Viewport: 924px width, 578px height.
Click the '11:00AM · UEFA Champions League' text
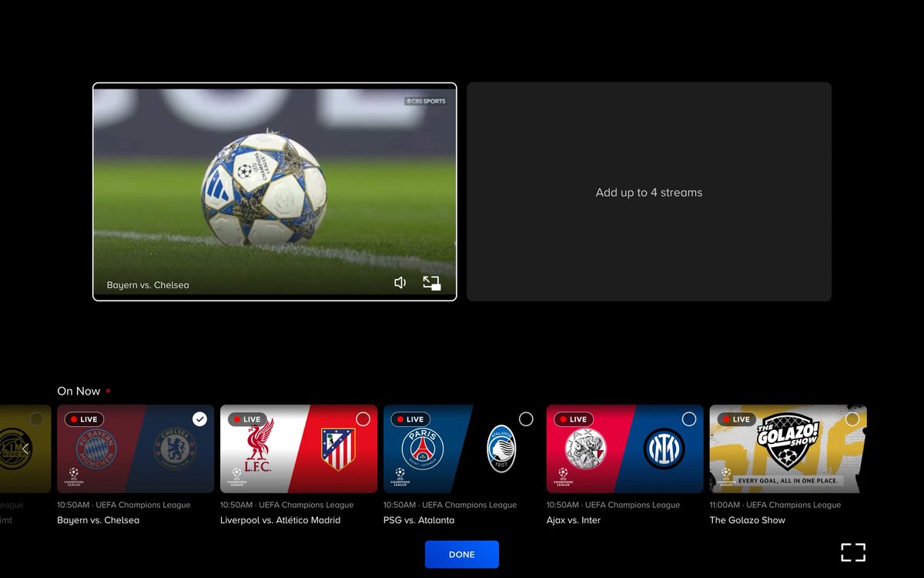click(775, 505)
